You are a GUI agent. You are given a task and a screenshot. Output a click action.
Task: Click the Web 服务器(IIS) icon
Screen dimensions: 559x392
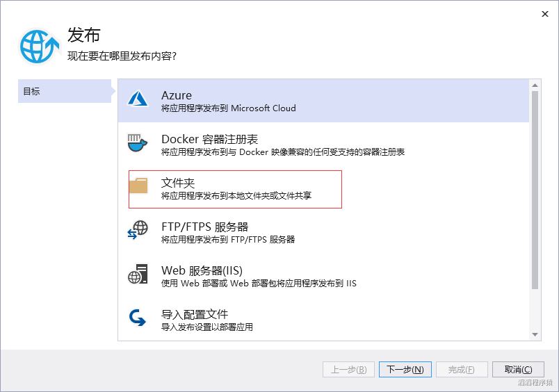click(138, 274)
